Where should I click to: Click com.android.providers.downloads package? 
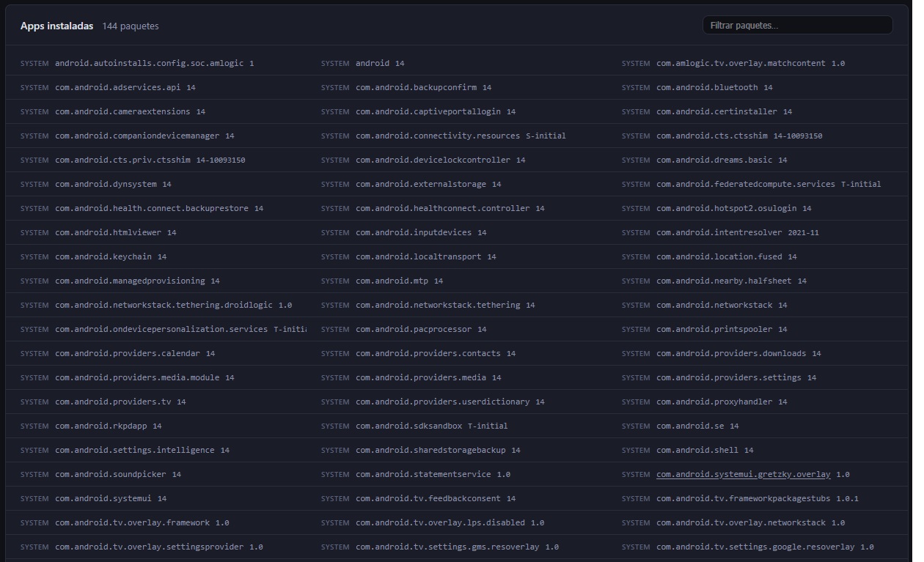pos(731,353)
